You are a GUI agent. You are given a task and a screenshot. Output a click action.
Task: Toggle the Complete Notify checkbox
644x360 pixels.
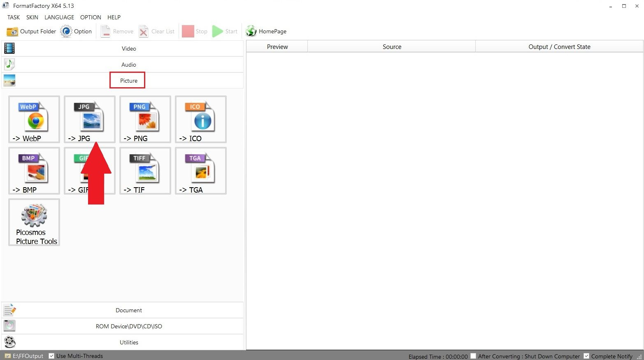[x=586, y=356]
